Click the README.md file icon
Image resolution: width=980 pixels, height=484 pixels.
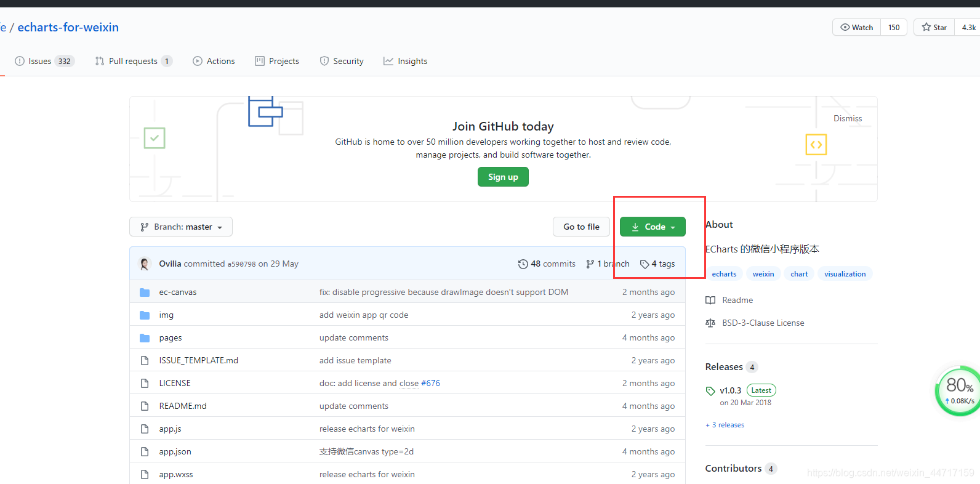[x=145, y=406]
